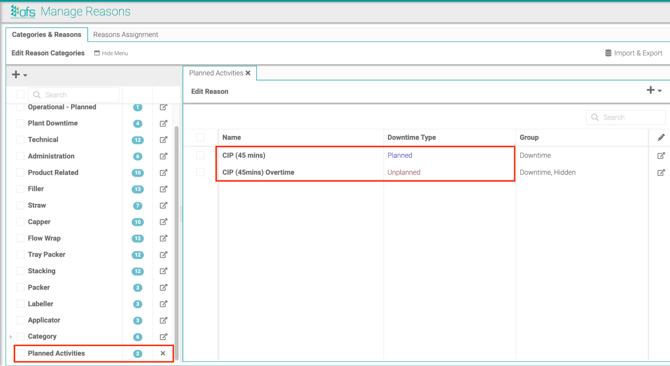Open the edit icon for Operational - Planned
Image resolution: width=670 pixels, height=366 pixels.
click(x=163, y=107)
